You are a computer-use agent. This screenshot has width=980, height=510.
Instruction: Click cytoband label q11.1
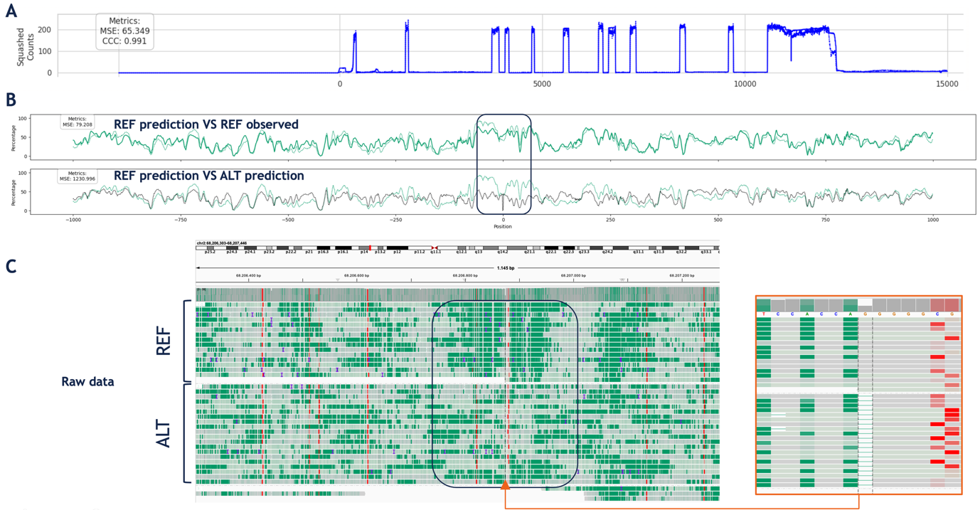(436, 252)
